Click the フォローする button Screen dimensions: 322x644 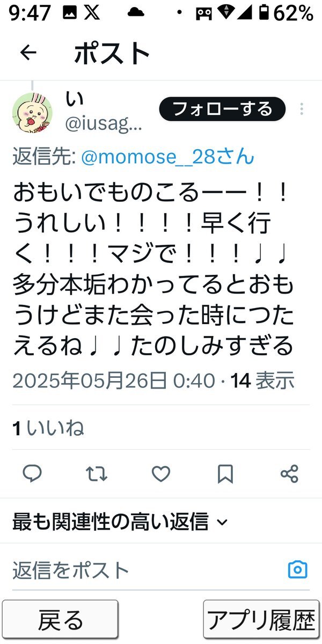[x=222, y=109]
